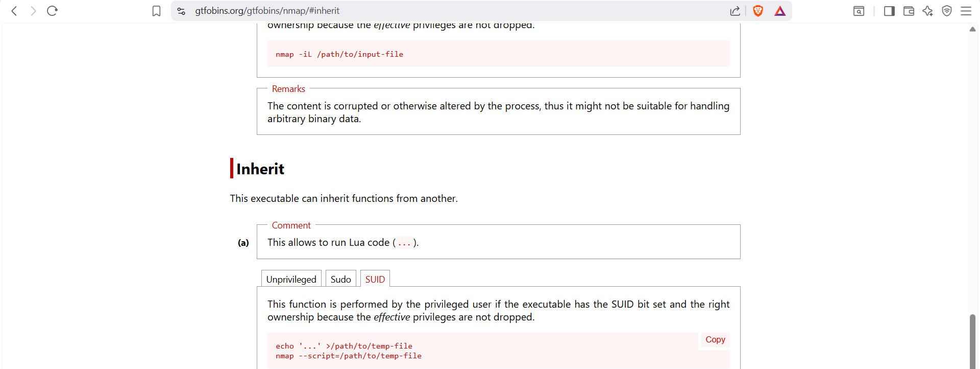Toggle the browser sidebar panel
This screenshot has width=980, height=369.
[889, 11]
